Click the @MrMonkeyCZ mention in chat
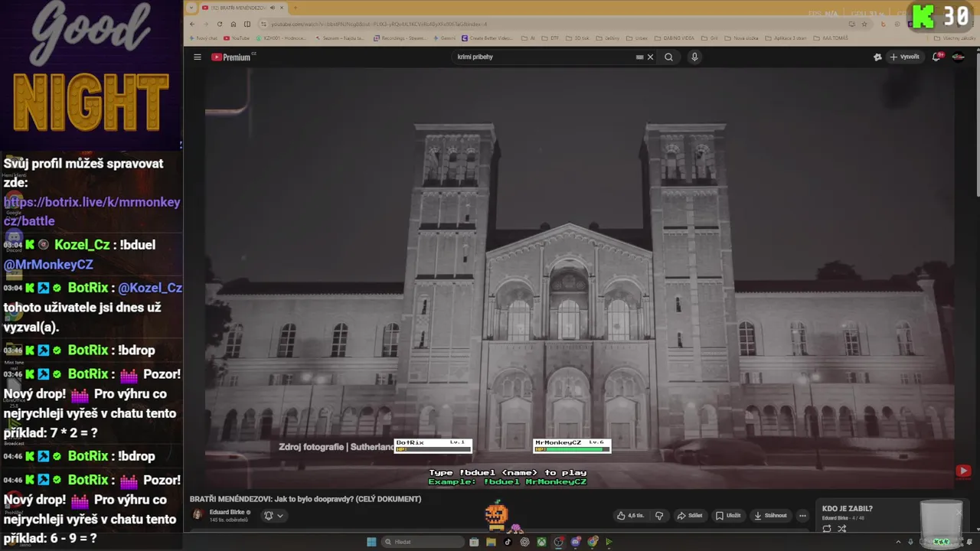This screenshot has height=551, width=980. [x=48, y=265]
